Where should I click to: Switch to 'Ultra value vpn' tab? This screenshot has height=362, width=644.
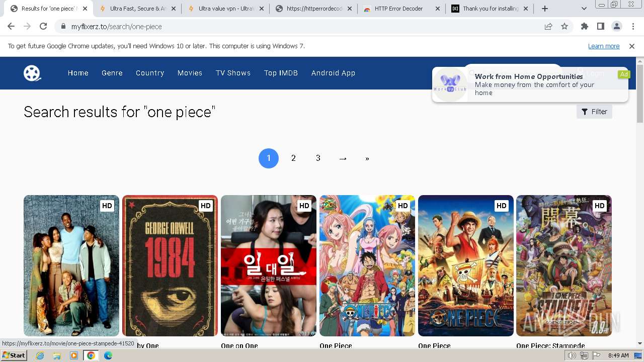(x=225, y=9)
